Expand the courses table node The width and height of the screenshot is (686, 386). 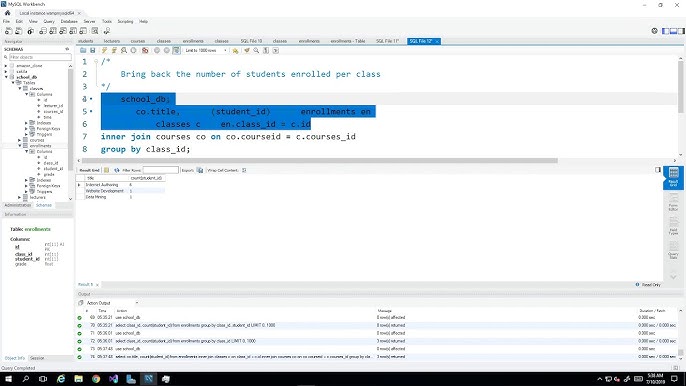click(x=20, y=140)
